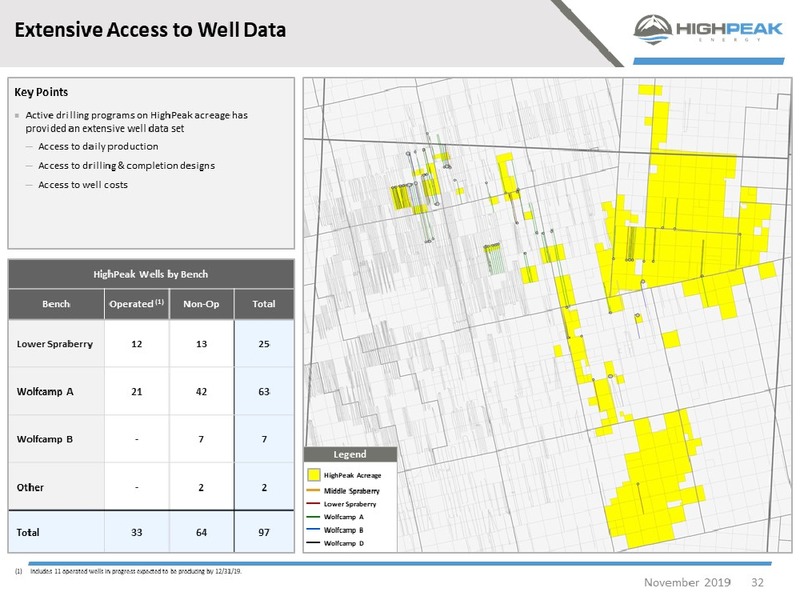Click the Access to daily production bullet
This screenshot has height=600, width=800.
tap(98, 146)
